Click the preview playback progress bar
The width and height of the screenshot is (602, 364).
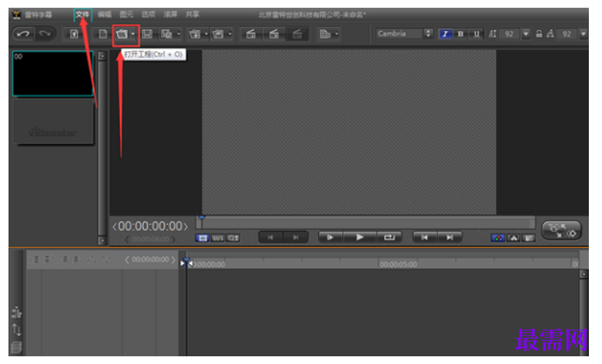pyautogui.click(x=365, y=223)
